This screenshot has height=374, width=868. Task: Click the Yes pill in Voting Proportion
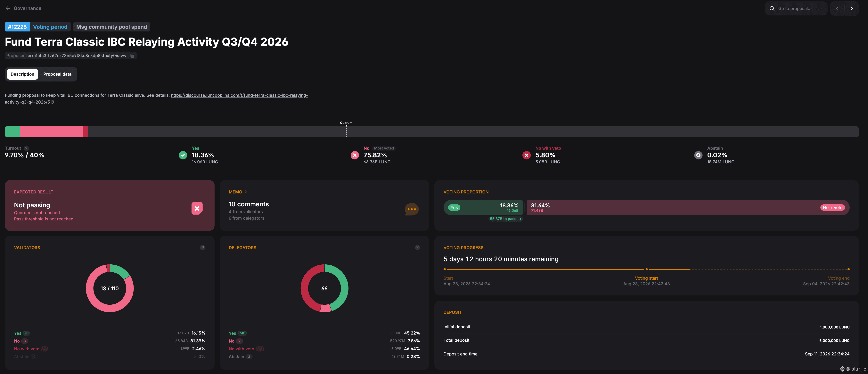[454, 208]
